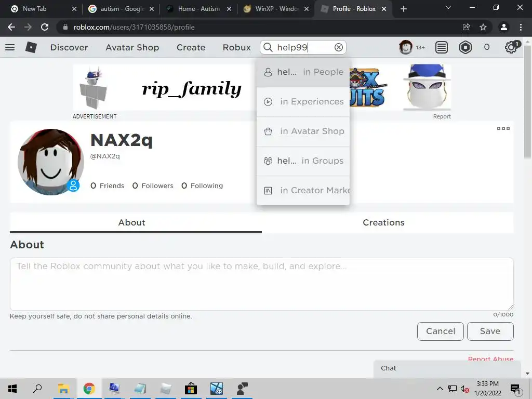Click the search field containing help99
This screenshot has height=399, width=532.
(303, 47)
